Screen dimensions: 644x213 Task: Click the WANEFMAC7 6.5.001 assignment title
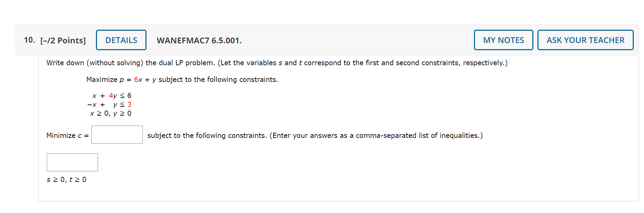pyautogui.click(x=199, y=40)
